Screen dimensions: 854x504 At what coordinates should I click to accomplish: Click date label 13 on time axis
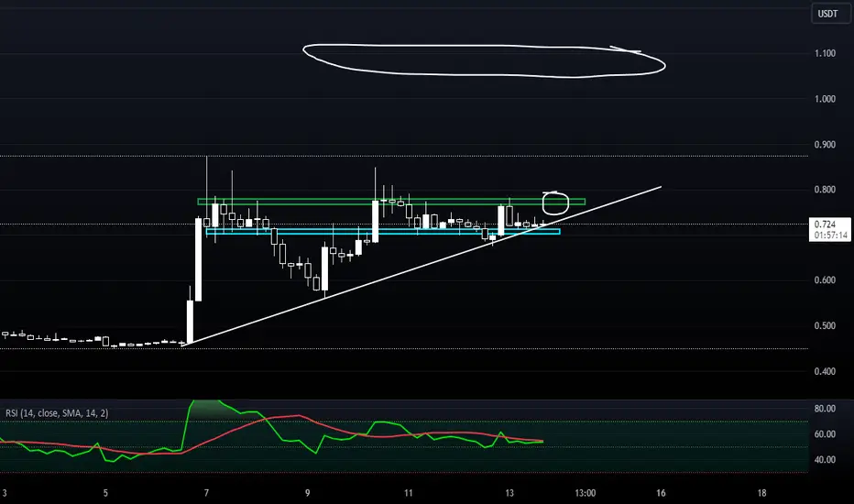pyautogui.click(x=509, y=493)
